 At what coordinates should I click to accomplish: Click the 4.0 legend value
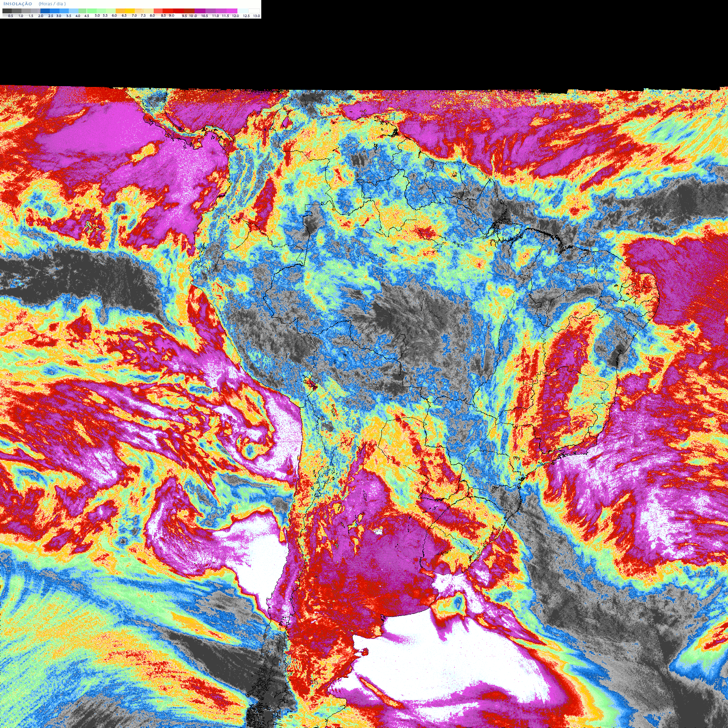click(x=78, y=16)
